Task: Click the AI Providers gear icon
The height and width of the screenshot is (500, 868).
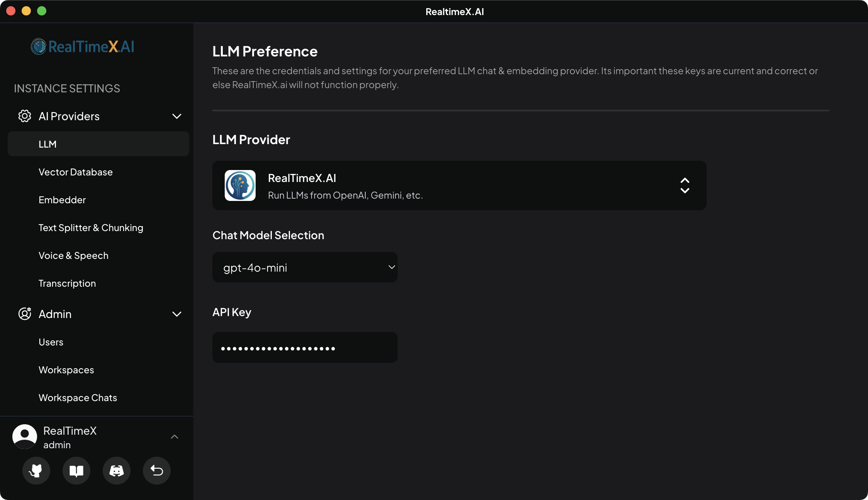Action: click(x=24, y=116)
